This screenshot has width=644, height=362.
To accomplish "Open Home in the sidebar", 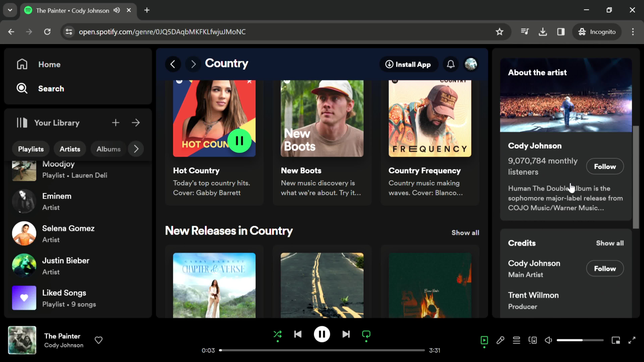I will click(x=39, y=64).
